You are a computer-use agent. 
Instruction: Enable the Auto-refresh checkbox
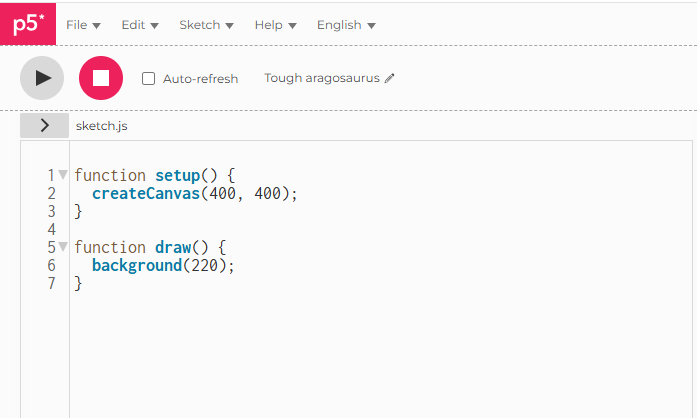pos(148,79)
